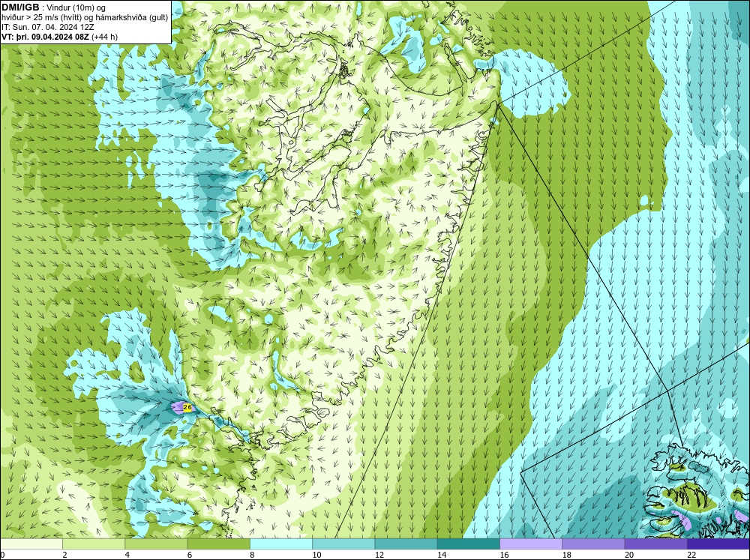Select the 14–16 m/s dark teal swatch
This screenshot has height=560, width=750.
click(x=469, y=544)
